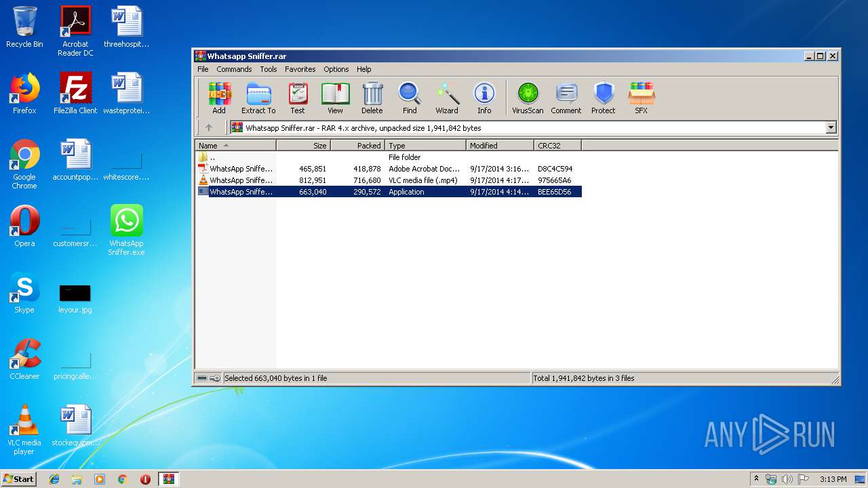Click the Extract To toolbar icon
868x488 pixels.
pyautogui.click(x=258, y=98)
